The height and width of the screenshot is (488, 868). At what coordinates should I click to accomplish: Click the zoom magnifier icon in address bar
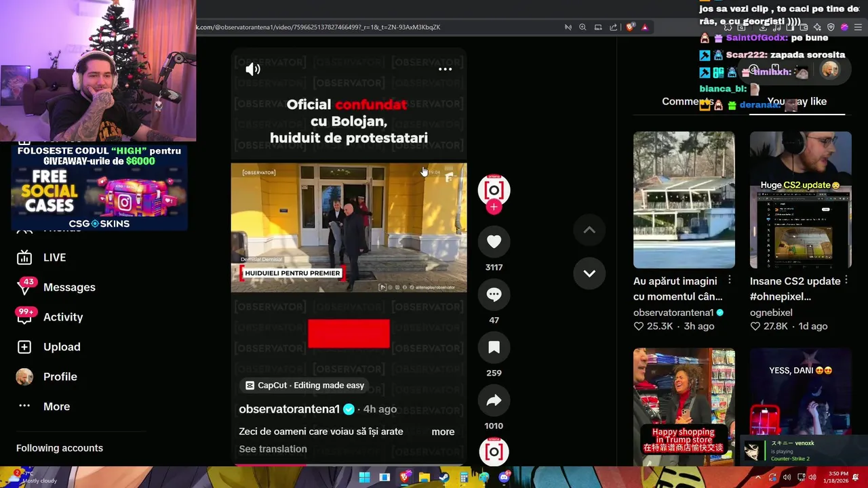583,27
